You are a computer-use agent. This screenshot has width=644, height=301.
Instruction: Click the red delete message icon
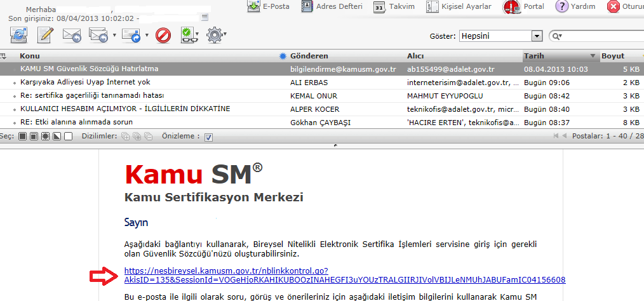(x=163, y=36)
